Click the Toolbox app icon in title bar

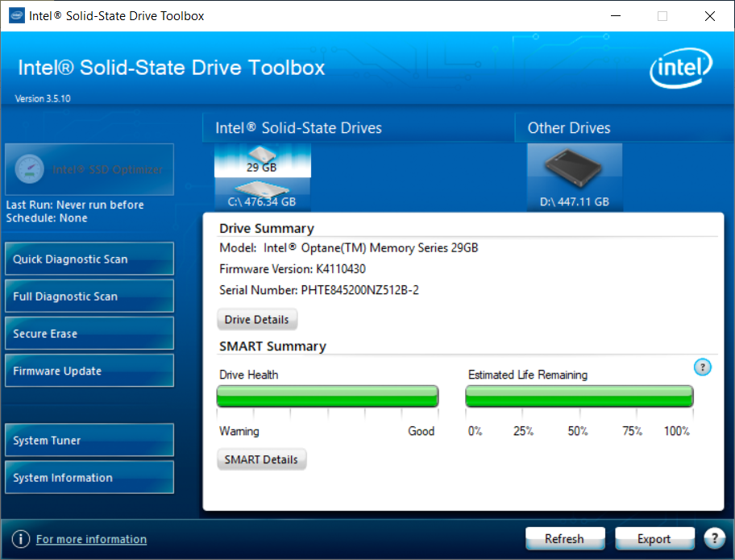coord(17,16)
